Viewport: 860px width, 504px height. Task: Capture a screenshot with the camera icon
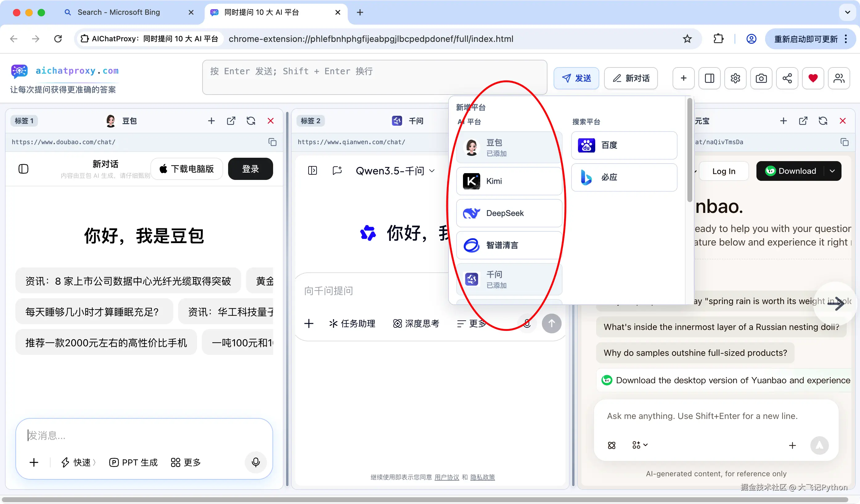pos(761,78)
